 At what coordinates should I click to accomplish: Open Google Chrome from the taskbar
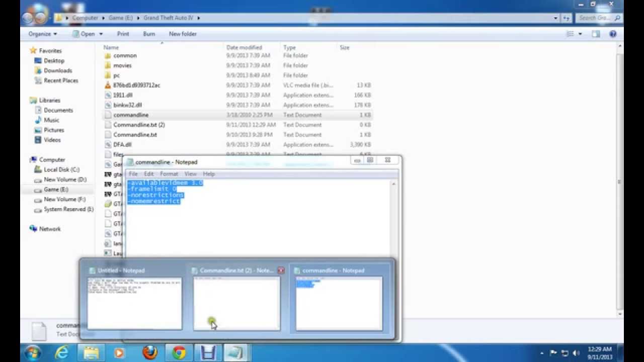179,353
